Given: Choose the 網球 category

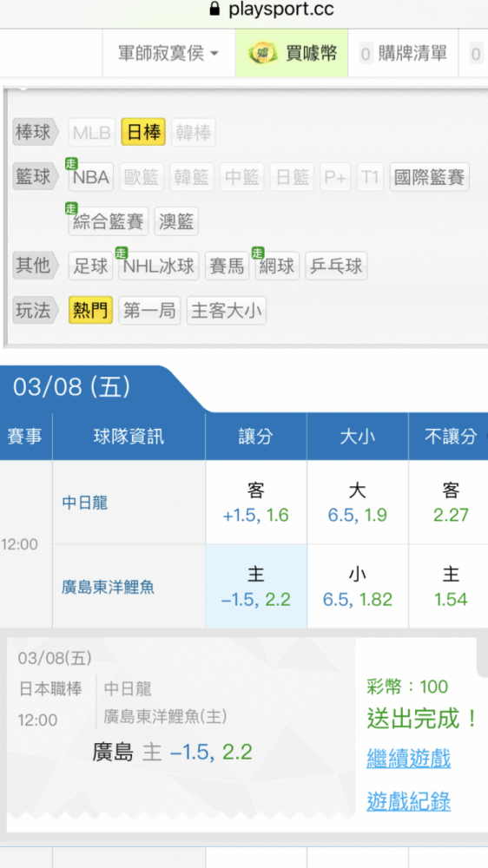Looking at the screenshot, I should (277, 266).
